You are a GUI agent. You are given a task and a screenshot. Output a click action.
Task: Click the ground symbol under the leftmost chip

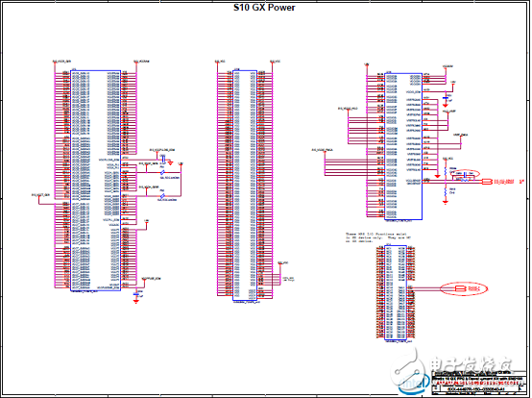tap(136, 301)
